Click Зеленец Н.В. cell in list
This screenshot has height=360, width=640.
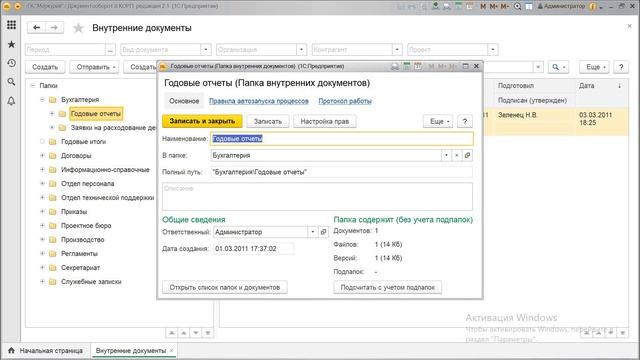[518, 115]
